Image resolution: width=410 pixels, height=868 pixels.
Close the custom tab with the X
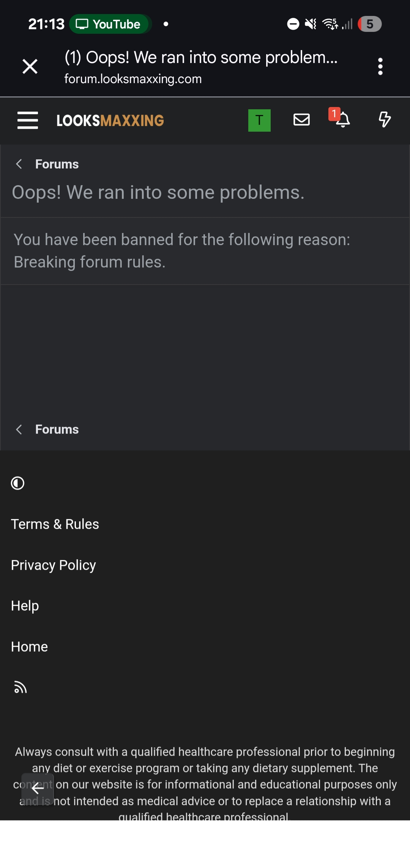click(x=30, y=66)
